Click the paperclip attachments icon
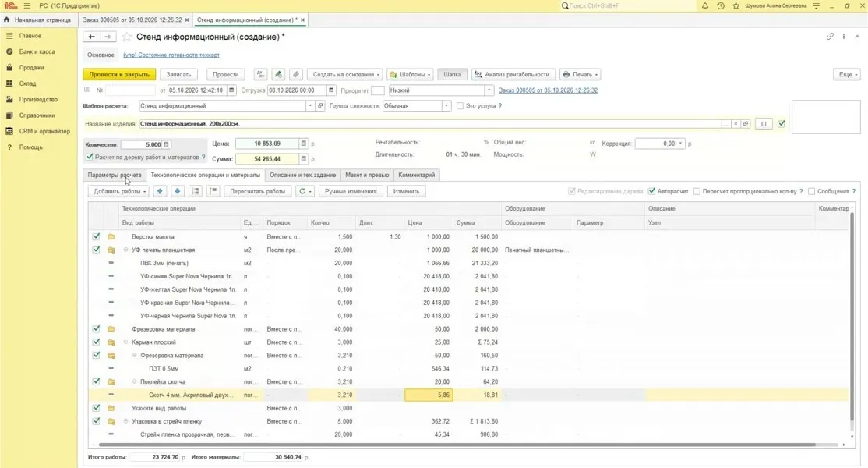The height and width of the screenshot is (468, 868). point(296,74)
